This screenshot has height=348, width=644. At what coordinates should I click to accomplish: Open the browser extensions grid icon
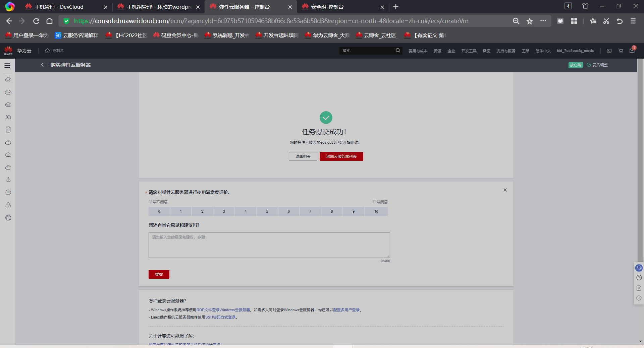pyautogui.click(x=574, y=21)
